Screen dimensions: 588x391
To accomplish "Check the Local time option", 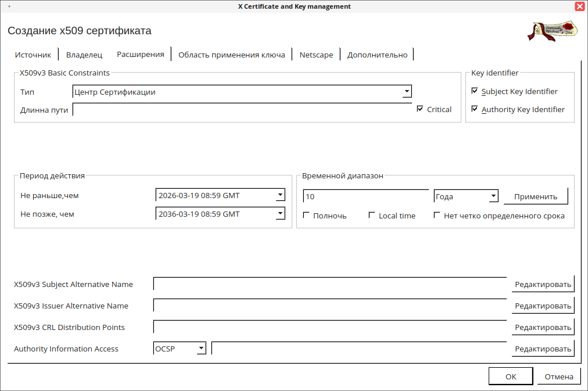I will (372, 216).
